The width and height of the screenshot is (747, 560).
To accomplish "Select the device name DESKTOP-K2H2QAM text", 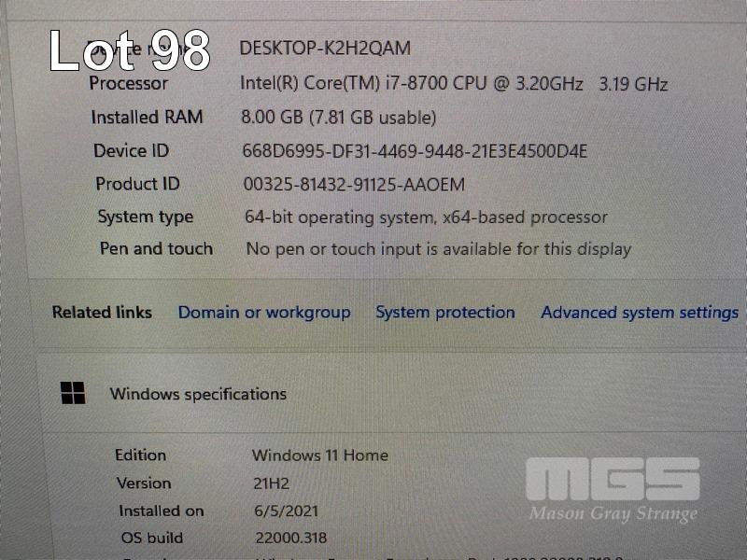I will click(325, 49).
